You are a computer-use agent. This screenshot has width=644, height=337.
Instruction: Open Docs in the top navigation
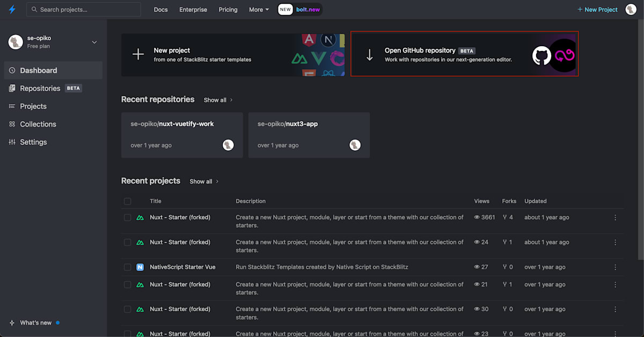pyautogui.click(x=161, y=10)
